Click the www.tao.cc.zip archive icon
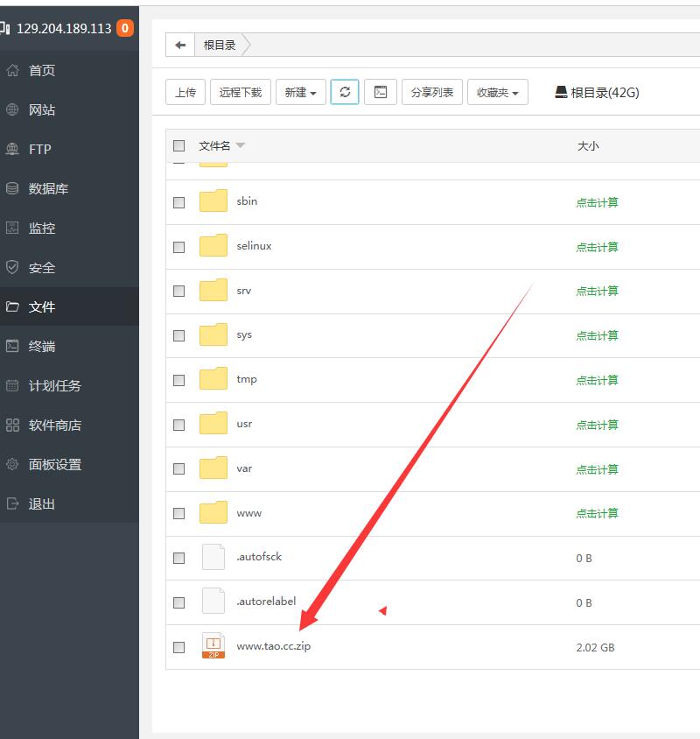 (213, 646)
